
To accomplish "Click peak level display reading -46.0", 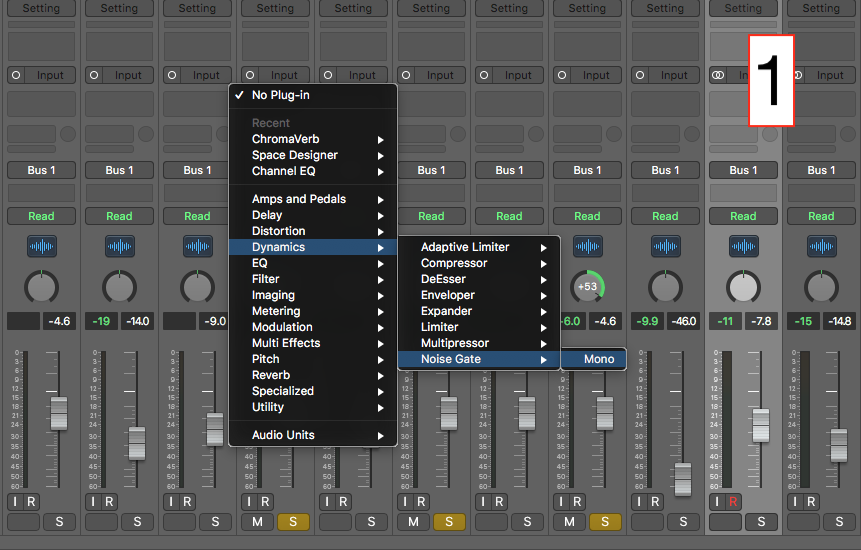I will 684,321.
